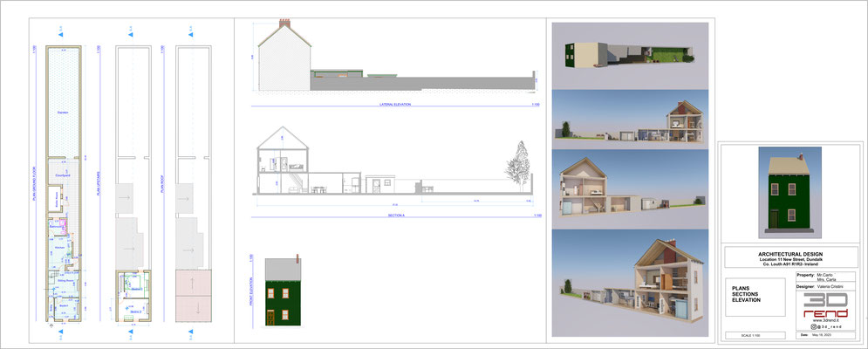
Task: Click the green facade render in title block
Action: pos(790,192)
